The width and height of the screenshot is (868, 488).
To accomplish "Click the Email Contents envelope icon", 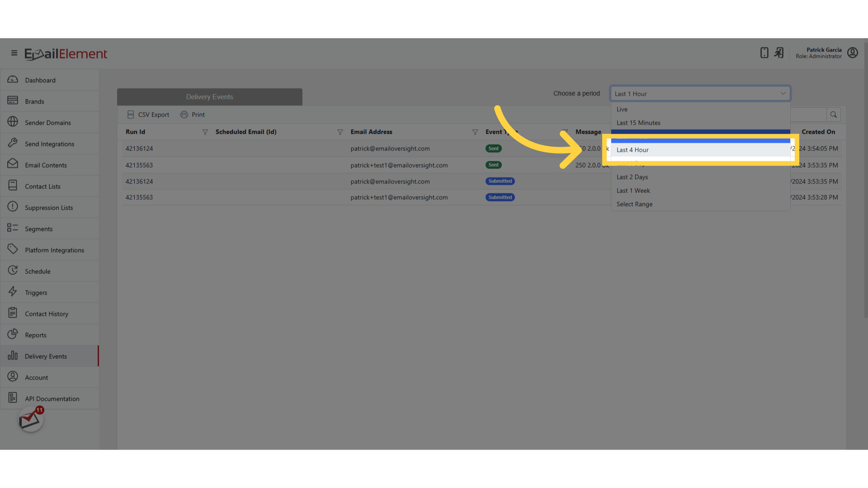I will 13,164.
